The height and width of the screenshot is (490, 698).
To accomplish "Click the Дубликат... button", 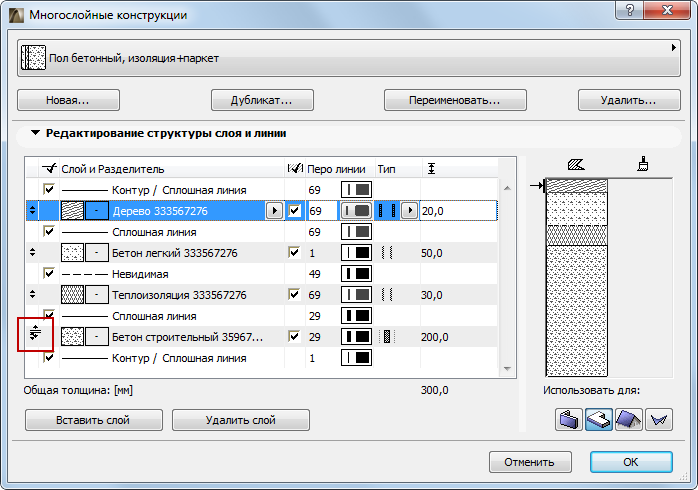I will (262, 100).
